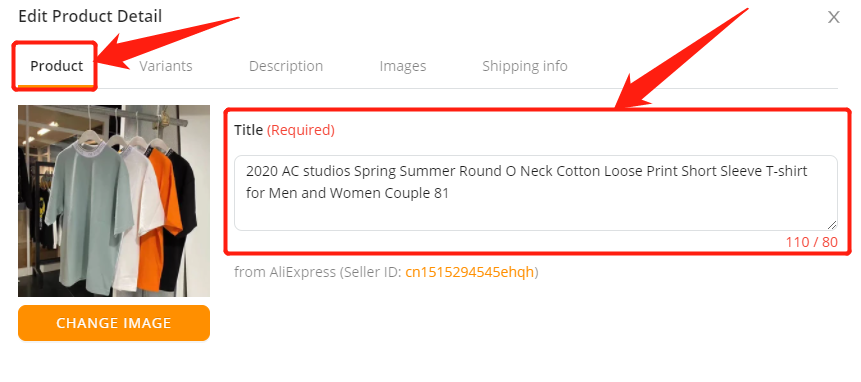
Task: Click the t-shirt product thumbnail
Action: click(114, 201)
